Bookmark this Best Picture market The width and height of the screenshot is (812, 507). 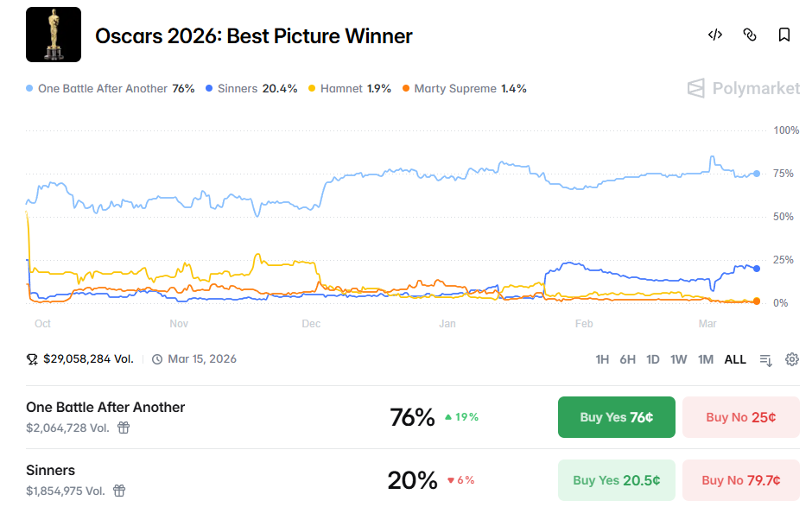[x=784, y=35]
